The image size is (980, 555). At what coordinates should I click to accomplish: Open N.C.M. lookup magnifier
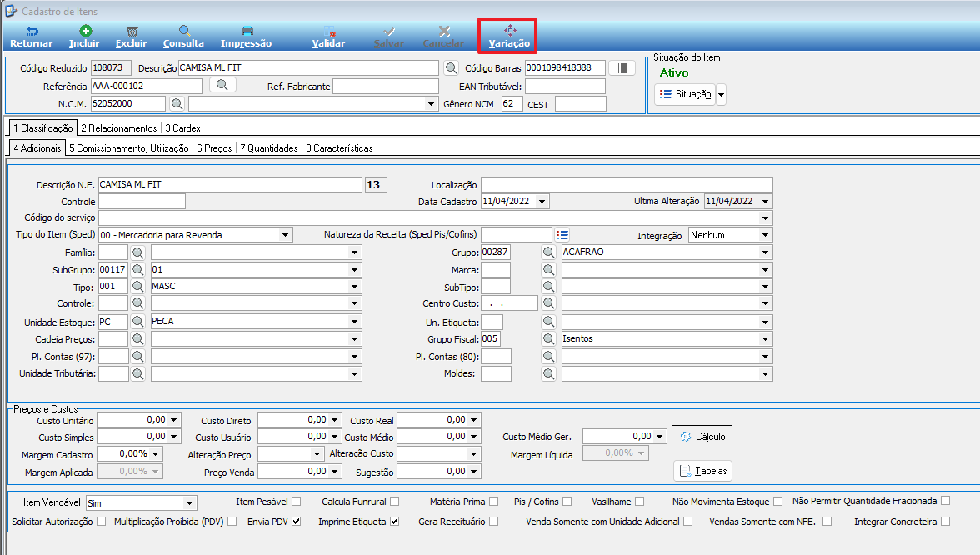[x=177, y=103]
